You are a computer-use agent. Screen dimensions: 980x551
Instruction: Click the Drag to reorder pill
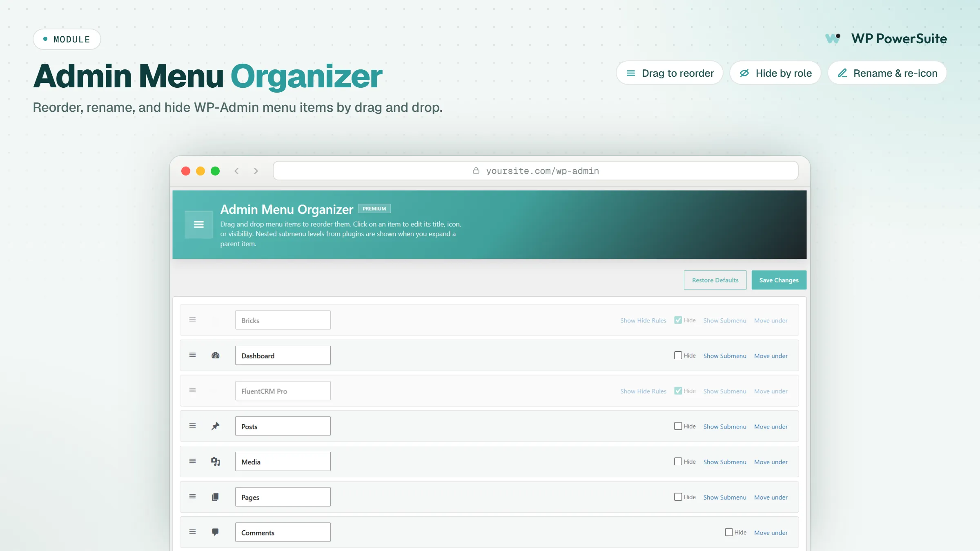pos(670,73)
